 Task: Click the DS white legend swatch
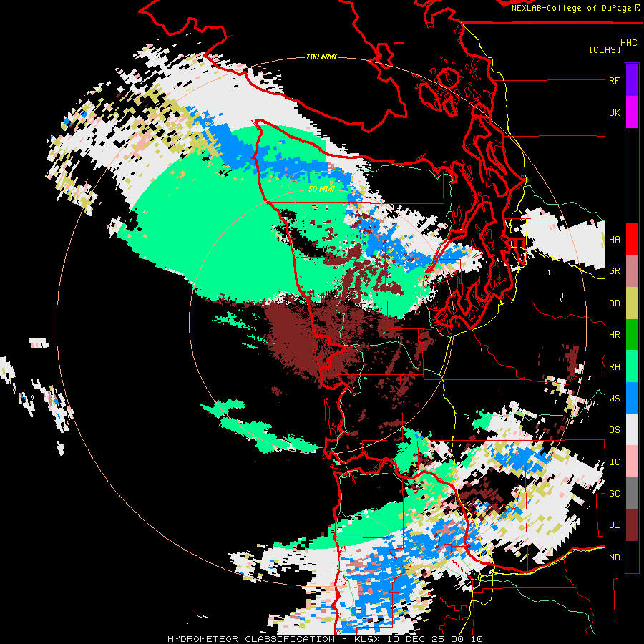632,429
